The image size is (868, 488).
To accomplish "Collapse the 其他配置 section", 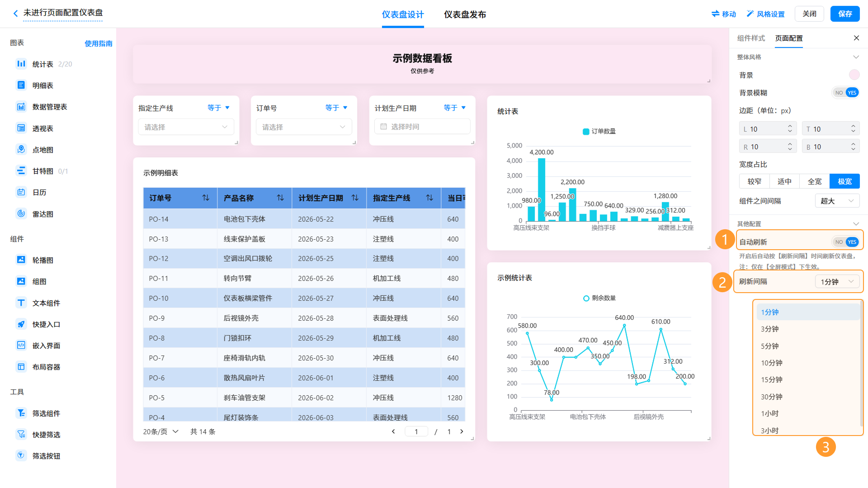I will pos(856,224).
